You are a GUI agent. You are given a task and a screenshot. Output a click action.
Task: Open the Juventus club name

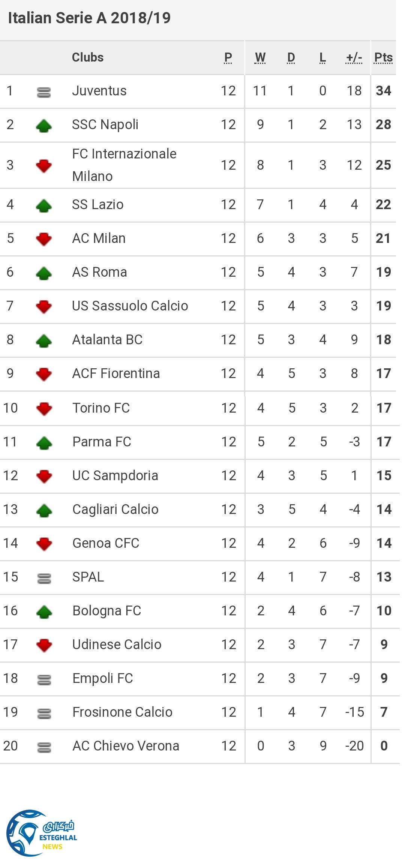(99, 91)
